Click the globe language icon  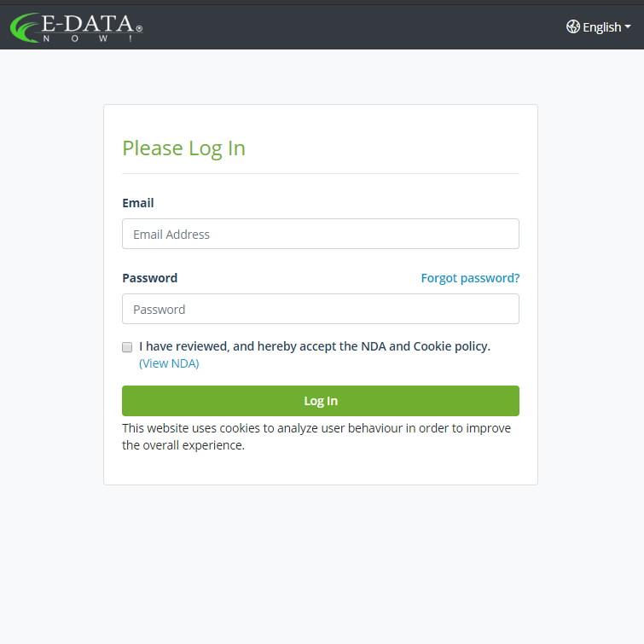click(x=573, y=26)
